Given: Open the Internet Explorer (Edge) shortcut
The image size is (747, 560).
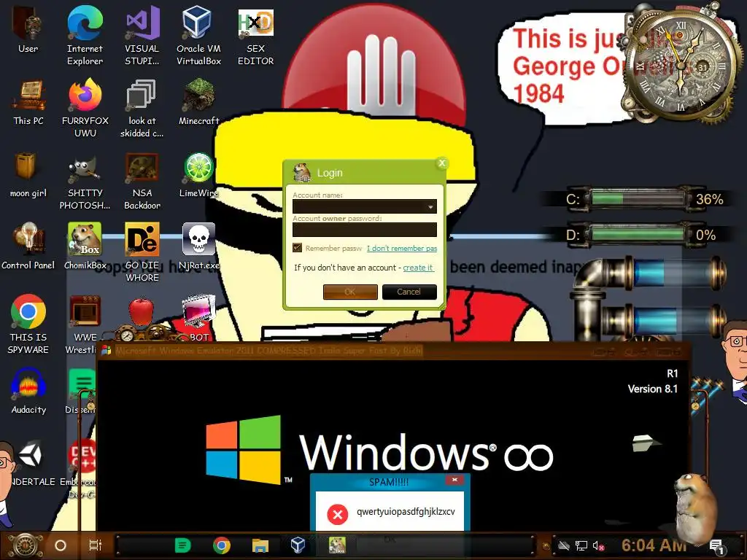Looking at the screenshot, I should (x=85, y=35).
